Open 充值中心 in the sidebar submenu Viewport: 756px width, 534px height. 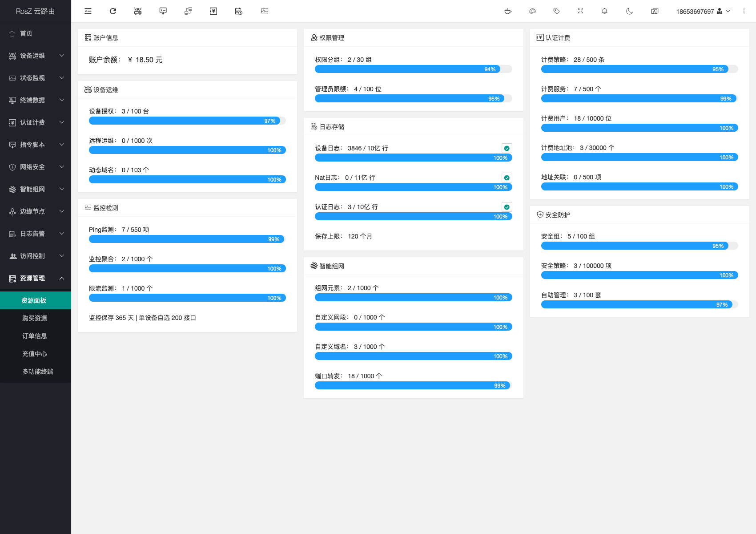pyautogui.click(x=35, y=354)
